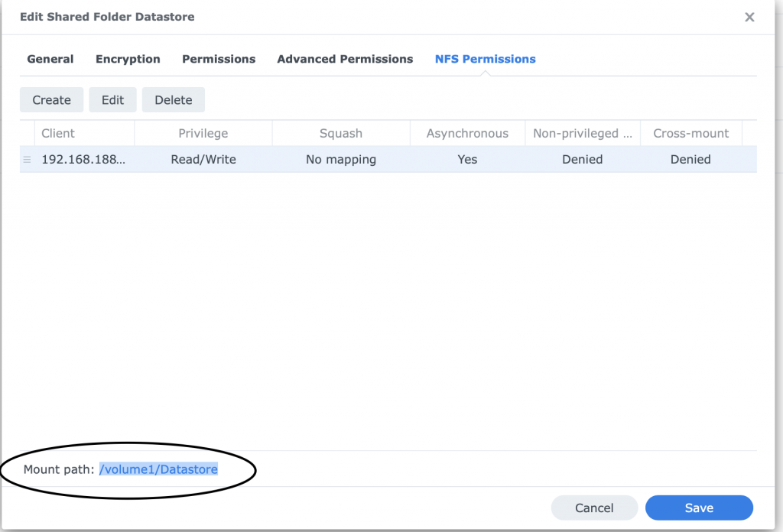Click the Non-privileged column header
Viewport: 783px width, 532px height.
tap(582, 133)
